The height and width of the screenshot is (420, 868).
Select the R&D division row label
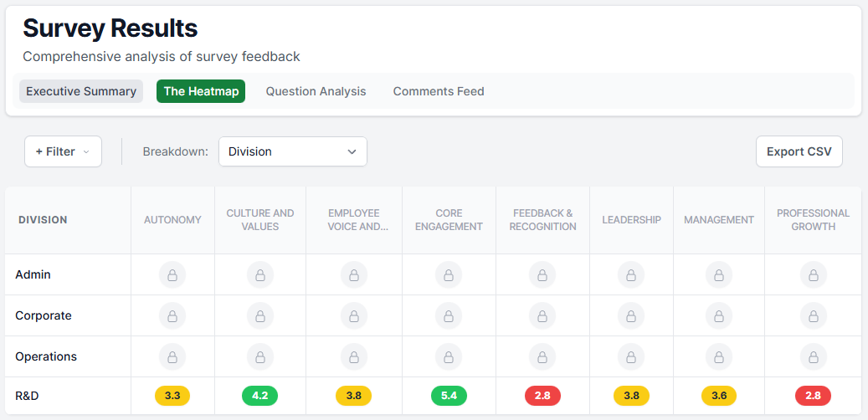(27, 396)
